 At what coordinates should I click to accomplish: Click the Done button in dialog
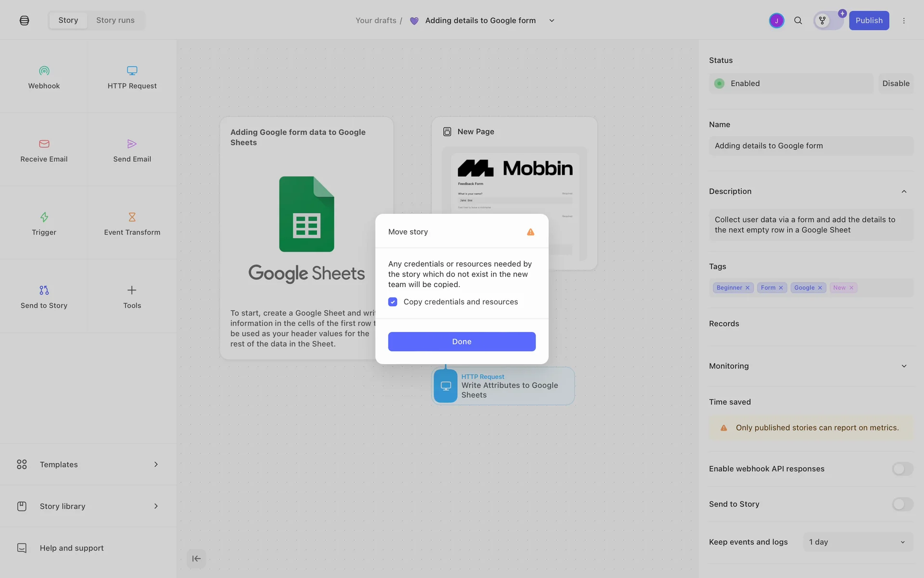pyautogui.click(x=462, y=342)
